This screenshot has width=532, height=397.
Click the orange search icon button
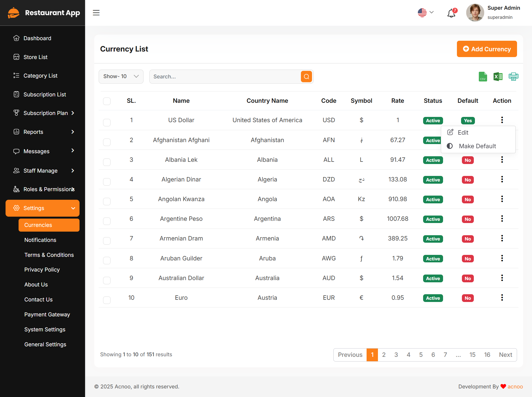(306, 77)
